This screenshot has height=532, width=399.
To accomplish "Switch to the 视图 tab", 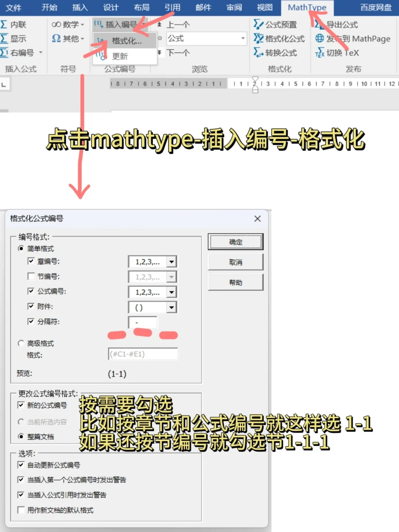I will coord(265,7).
